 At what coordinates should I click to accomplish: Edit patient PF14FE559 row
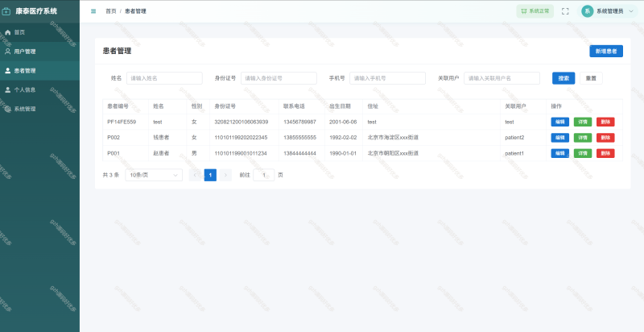point(559,122)
